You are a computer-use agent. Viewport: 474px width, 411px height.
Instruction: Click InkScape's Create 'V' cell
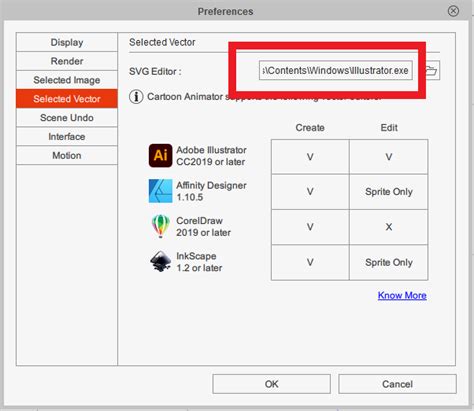310,262
